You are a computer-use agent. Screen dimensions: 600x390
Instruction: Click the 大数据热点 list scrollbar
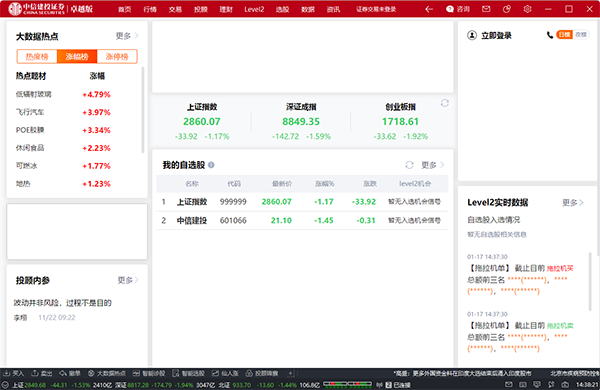point(143,110)
